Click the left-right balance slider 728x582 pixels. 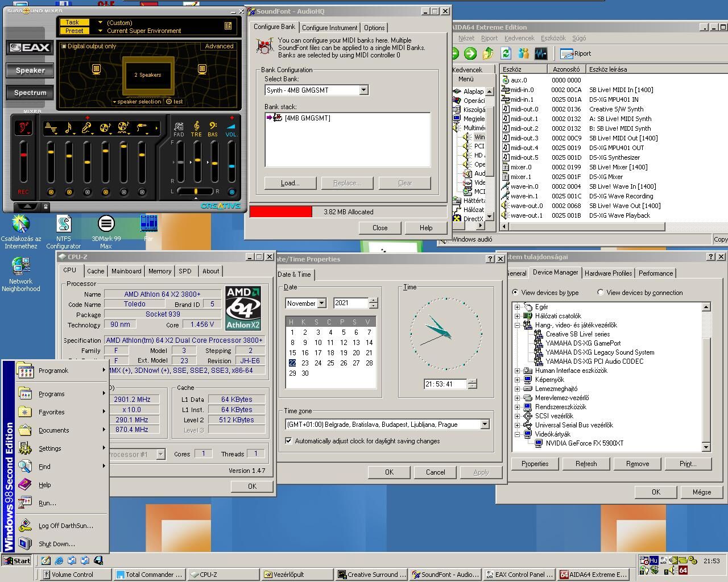pos(195,192)
